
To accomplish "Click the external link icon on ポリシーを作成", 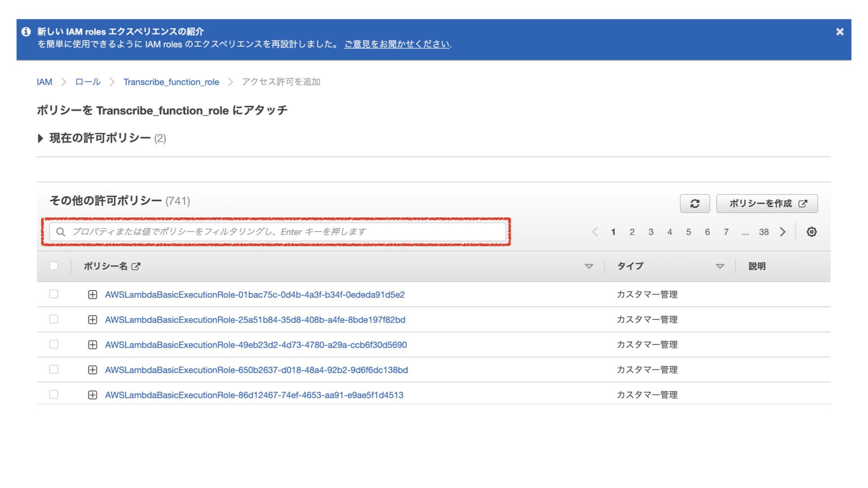I will tap(804, 203).
